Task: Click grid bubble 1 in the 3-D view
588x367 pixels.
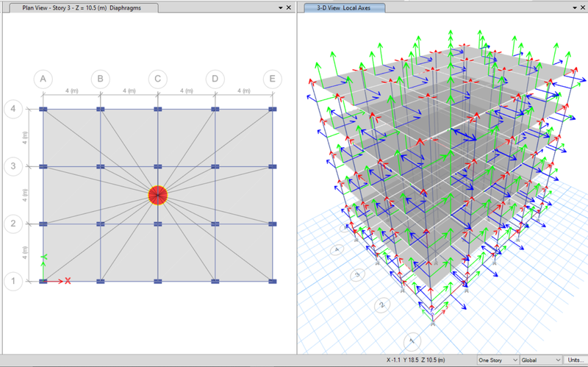Action: pyautogui.click(x=412, y=341)
